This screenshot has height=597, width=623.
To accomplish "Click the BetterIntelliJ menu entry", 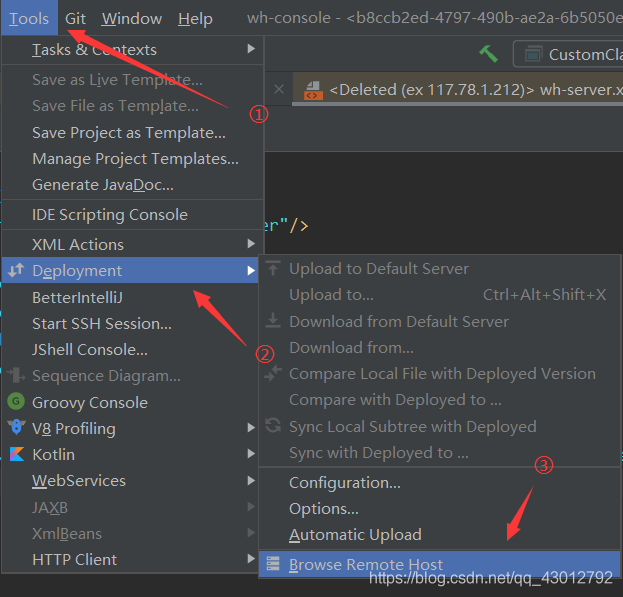I will click(130, 298).
